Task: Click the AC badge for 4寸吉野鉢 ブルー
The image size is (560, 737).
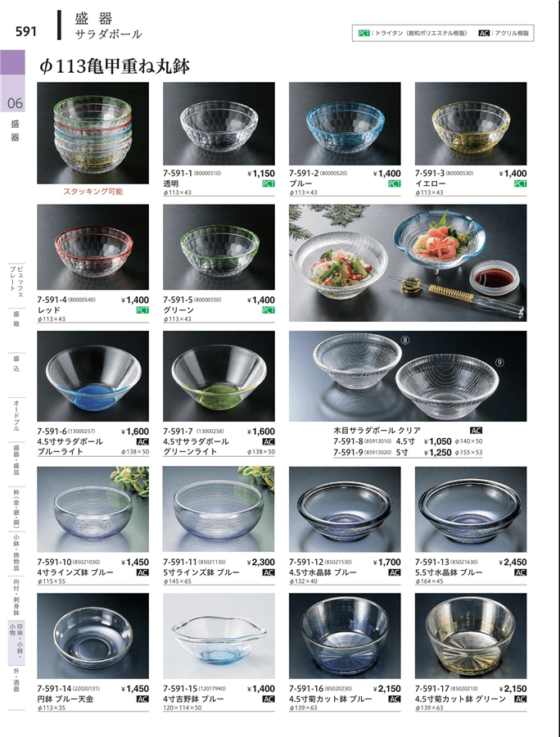Action: click(x=269, y=699)
